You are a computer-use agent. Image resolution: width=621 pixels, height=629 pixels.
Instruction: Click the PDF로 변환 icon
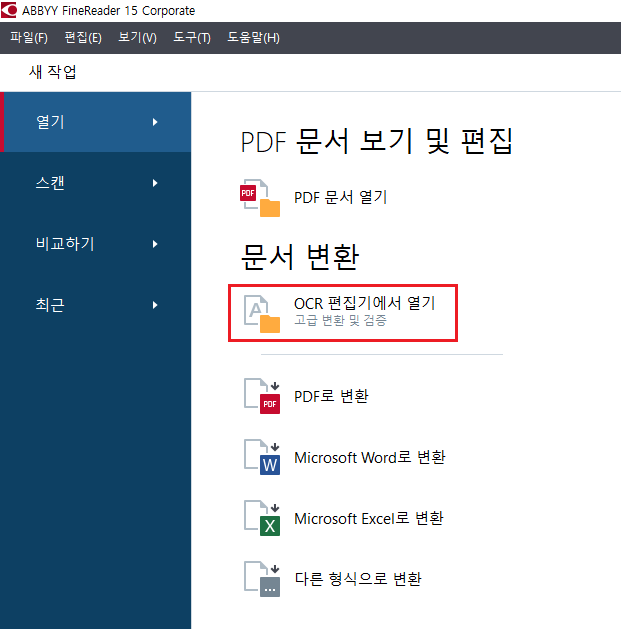click(262, 396)
